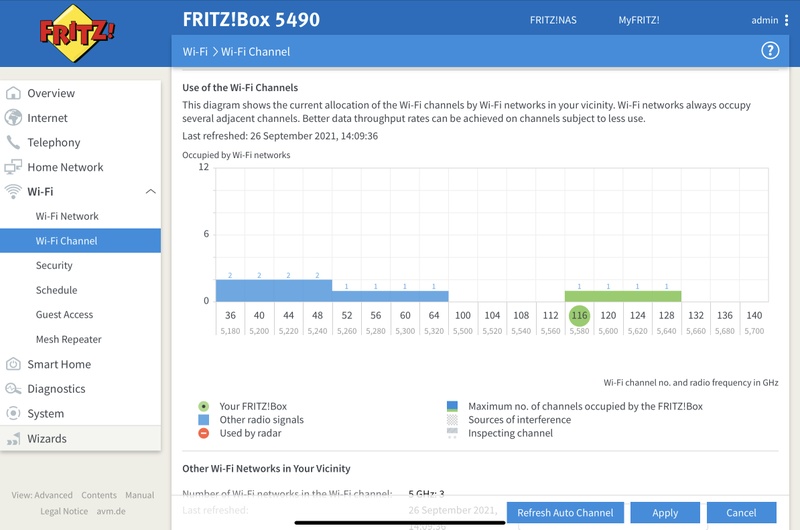Image resolution: width=800 pixels, height=530 pixels.
Task: Click the Cancel button
Action: point(741,513)
